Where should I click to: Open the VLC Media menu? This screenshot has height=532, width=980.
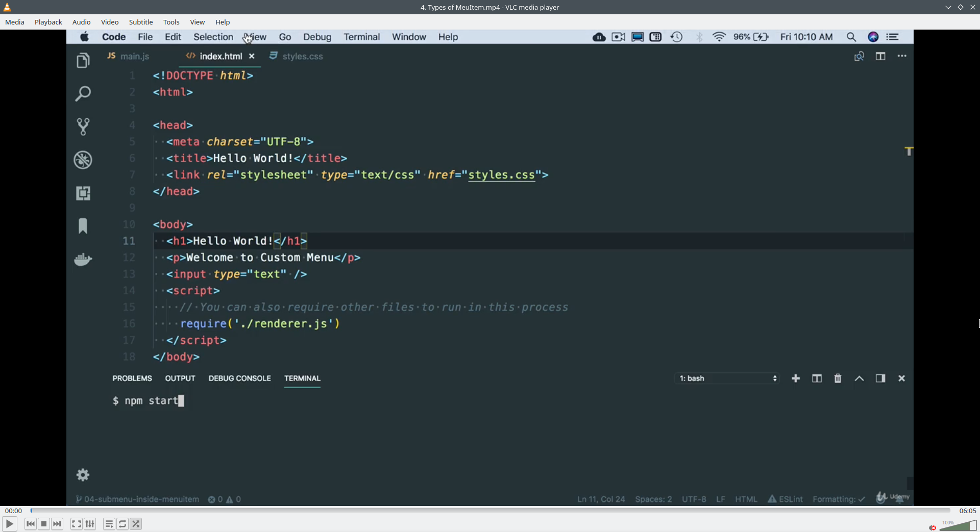[x=15, y=22]
